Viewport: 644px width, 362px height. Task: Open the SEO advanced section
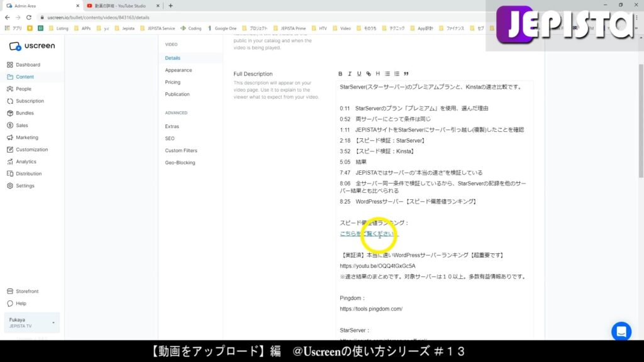[x=170, y=139]
